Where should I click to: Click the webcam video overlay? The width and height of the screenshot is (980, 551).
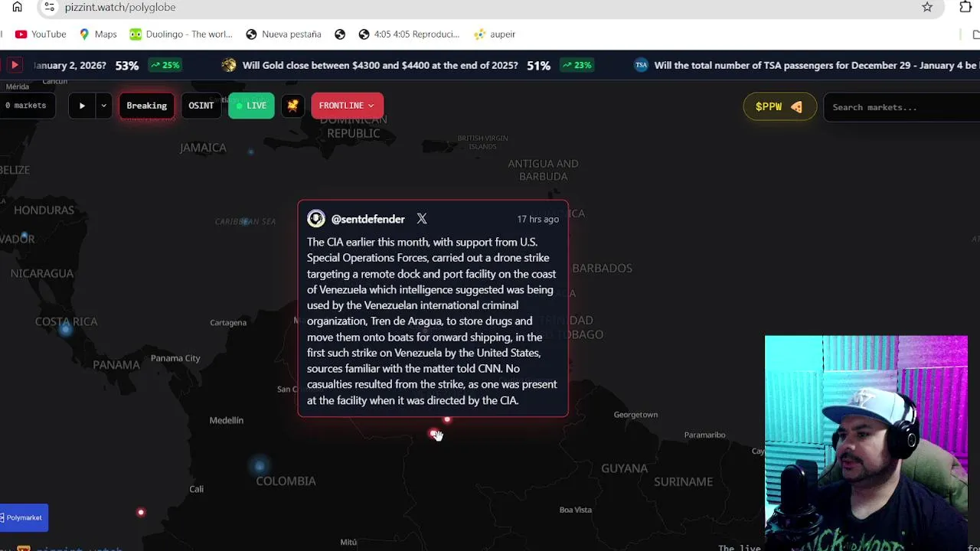[866, 443]
